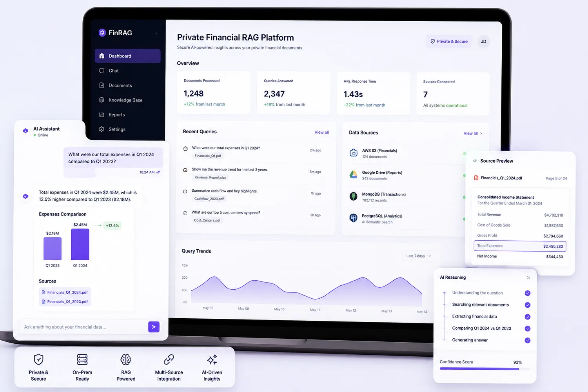
Task: Click the assistant avatar beside the answer message
Action: [x=25, y=196]
